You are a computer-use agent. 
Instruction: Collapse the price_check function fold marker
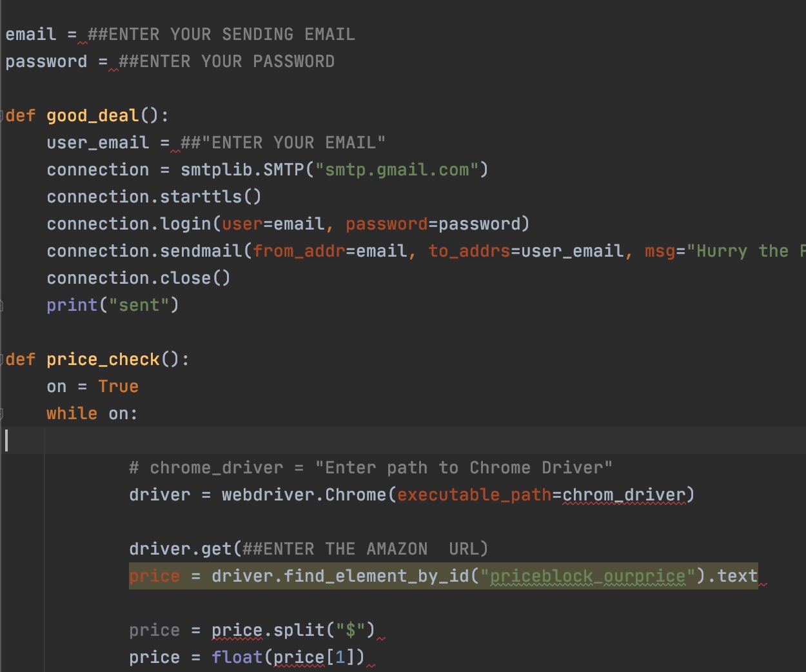click(x=2, y=359)
